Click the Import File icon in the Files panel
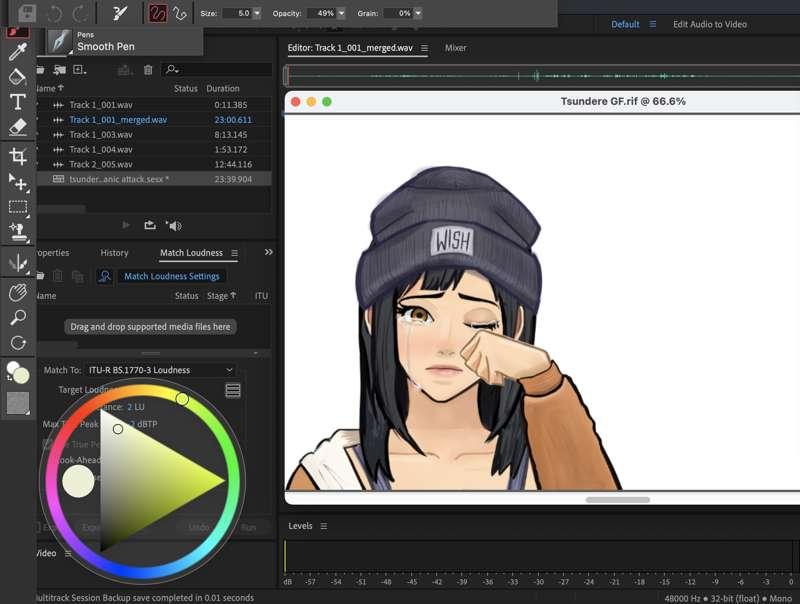 (x=60, y=70)
